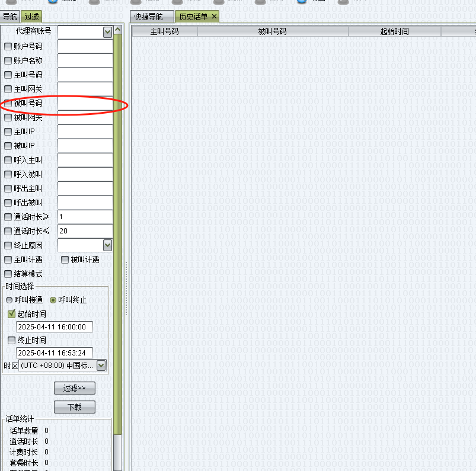
Task: Click the filter panel scroll-up arrow
Action: point(117,30)
